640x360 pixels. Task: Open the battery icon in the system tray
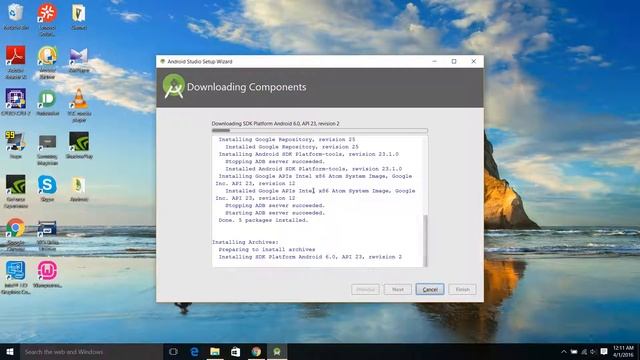(574, 351)
